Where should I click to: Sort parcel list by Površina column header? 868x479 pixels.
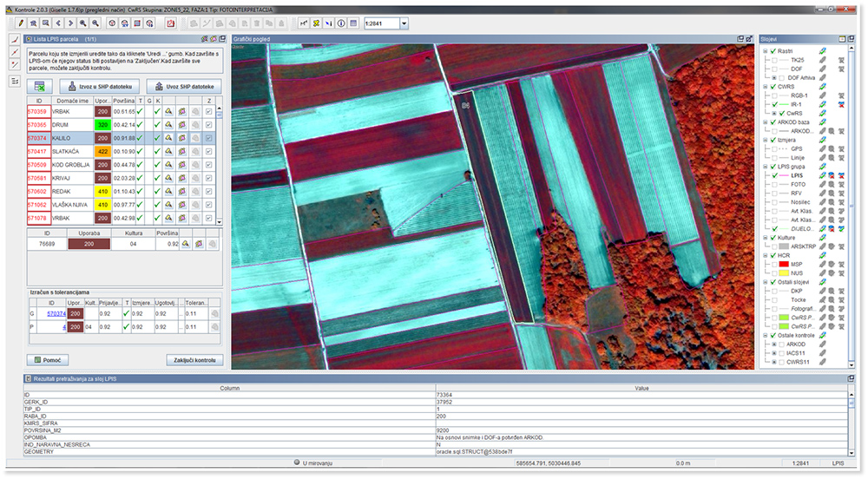coord(124,101)
